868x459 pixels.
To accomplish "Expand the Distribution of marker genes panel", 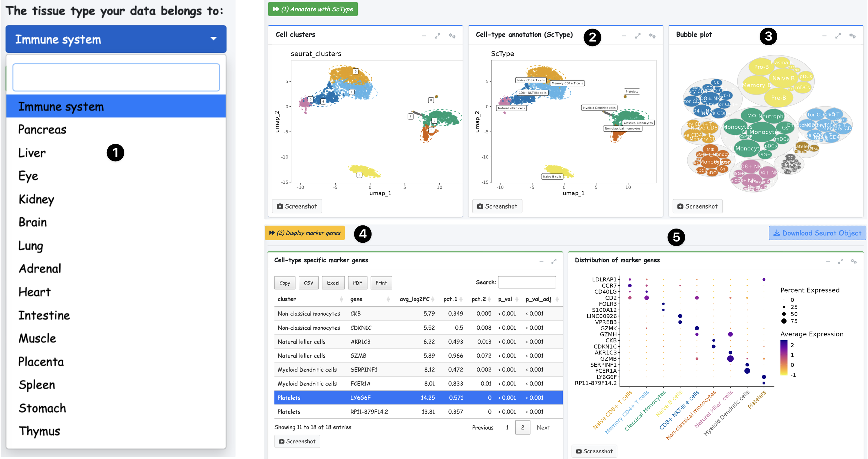I will [x=840, y=261].
